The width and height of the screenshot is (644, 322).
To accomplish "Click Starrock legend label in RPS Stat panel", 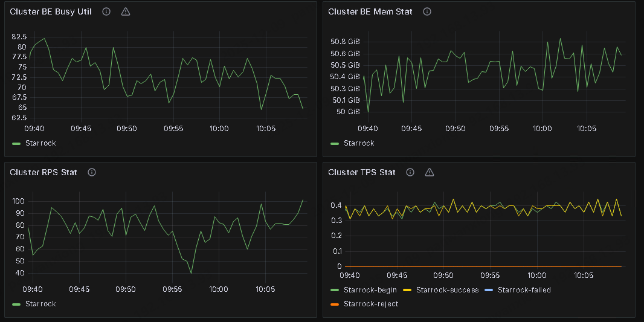I will click(40, 304).
